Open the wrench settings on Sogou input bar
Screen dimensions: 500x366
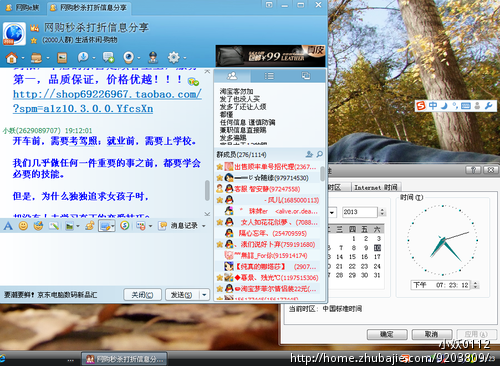point(488,106)
